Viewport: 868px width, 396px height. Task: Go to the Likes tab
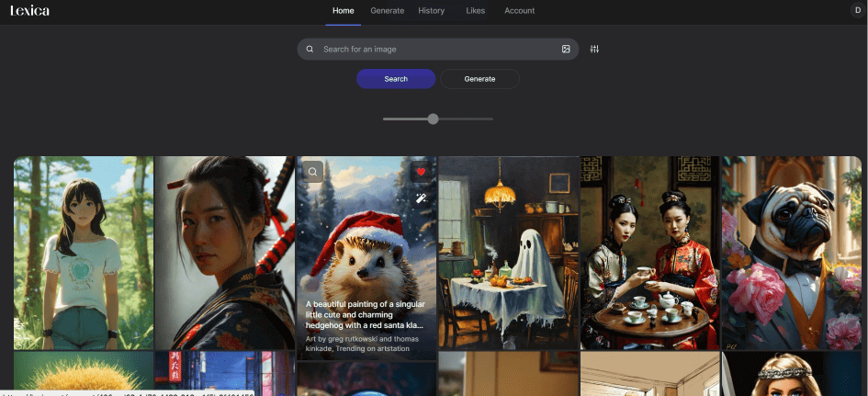click(x=475, y=10)
